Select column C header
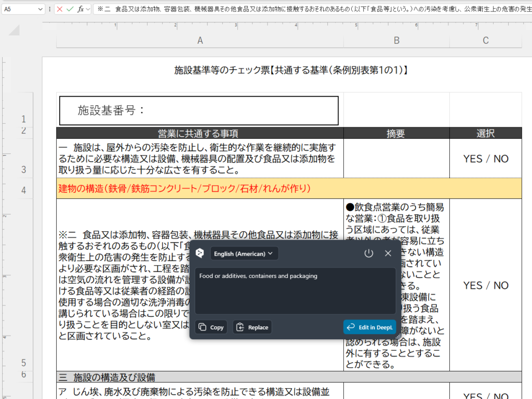This screenshot has width=532, height=399. click(x=485, y=41)
